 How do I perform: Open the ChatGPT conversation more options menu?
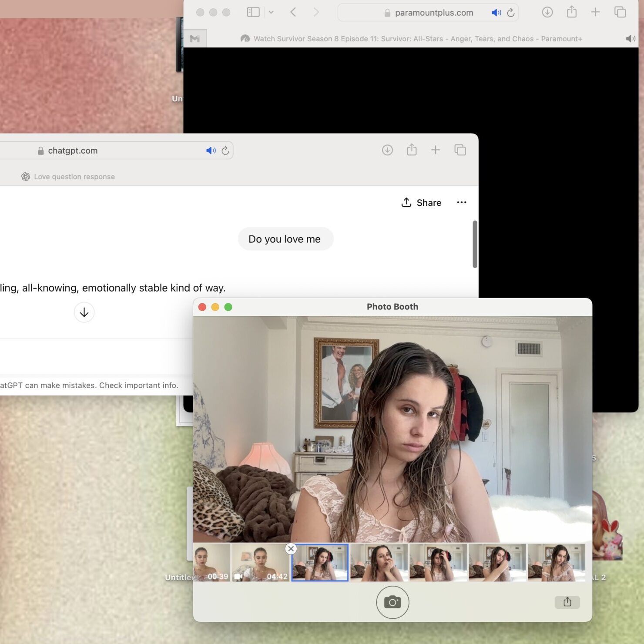pos(462,202)
